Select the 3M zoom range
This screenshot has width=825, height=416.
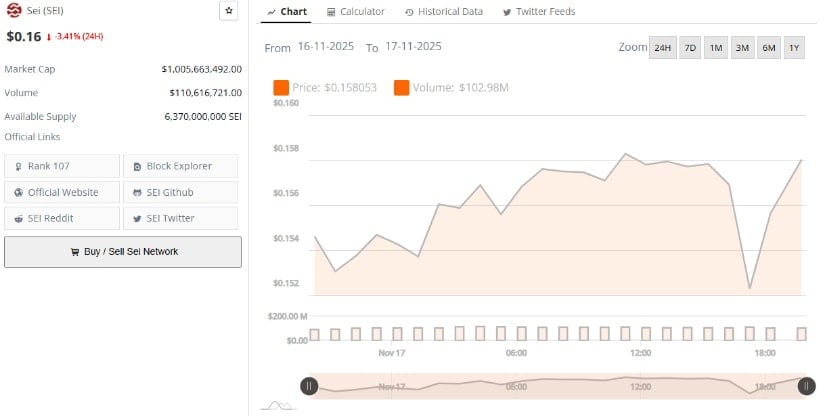(742, 48)
